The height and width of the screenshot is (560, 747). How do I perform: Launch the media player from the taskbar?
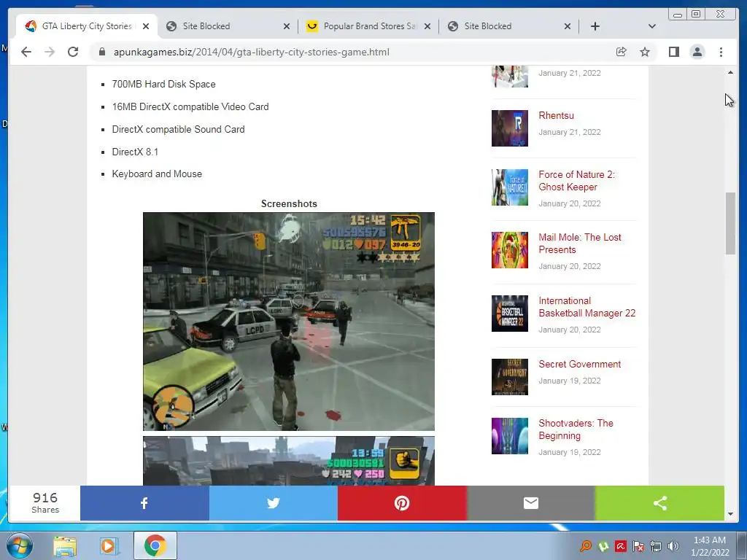109,546
